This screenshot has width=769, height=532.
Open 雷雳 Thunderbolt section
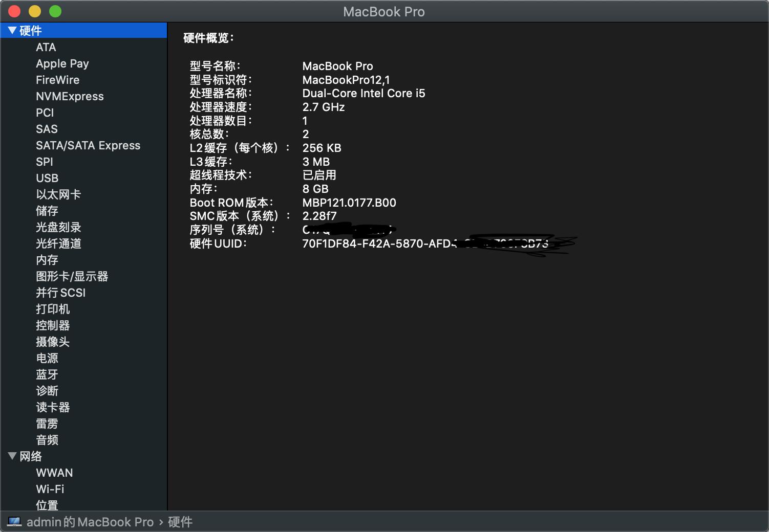pos(47,424)
